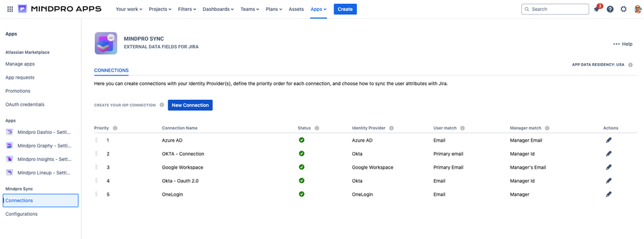
Task: Click the 'Azure AD' connection name cell
Action: (172, 140)
